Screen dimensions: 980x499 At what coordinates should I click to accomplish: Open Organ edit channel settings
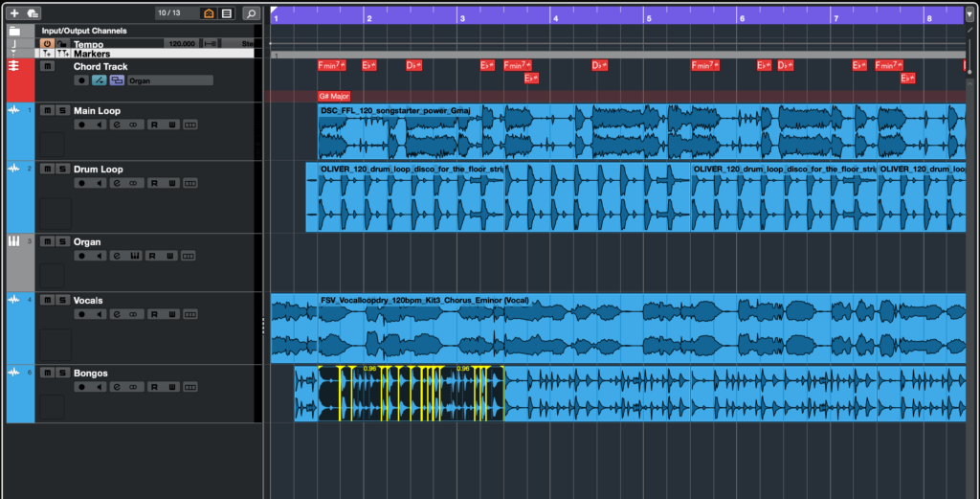coord(116,256)
